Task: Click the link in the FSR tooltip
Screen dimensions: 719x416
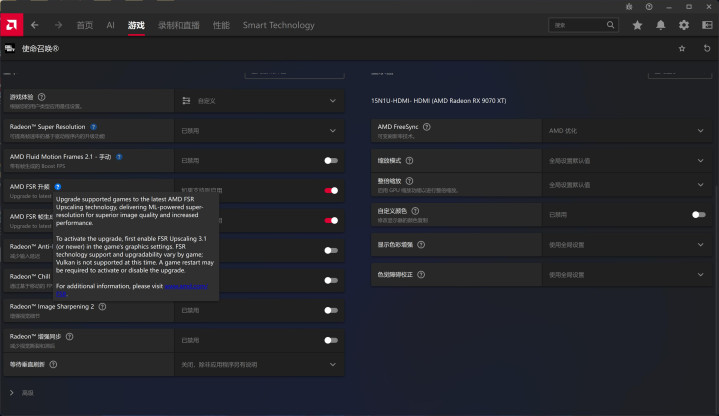Action: tap(187, 288)
